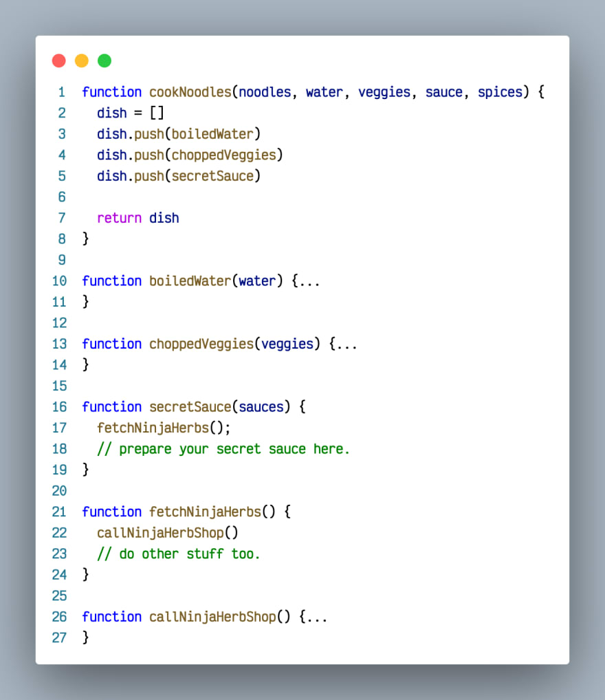Click line number 6 in the gutter
Screen dimensions: 605x700
point(62,197)
